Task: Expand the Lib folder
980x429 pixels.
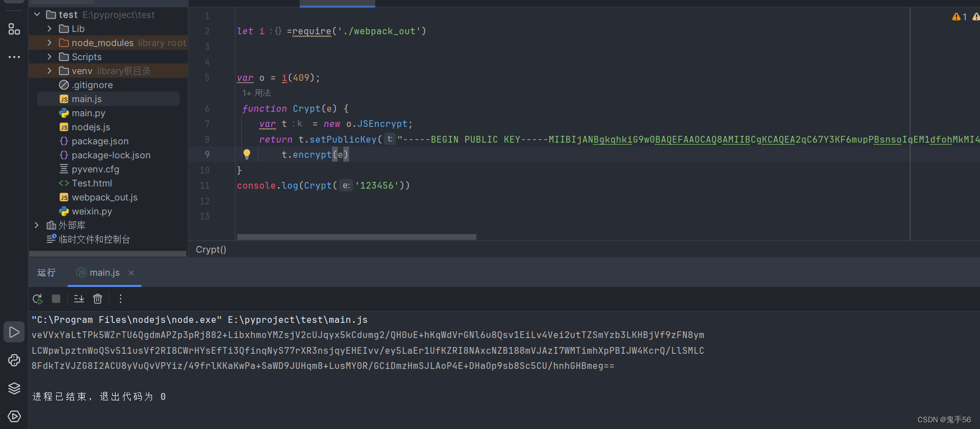Action: pos(49,29)
